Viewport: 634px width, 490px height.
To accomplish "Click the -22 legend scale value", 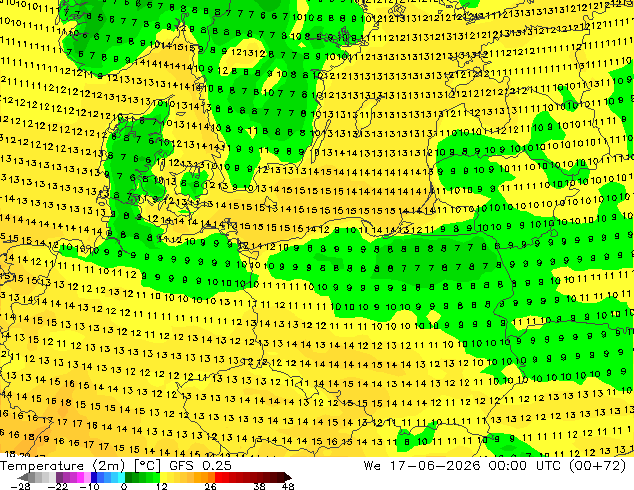I will click(58, 486).
